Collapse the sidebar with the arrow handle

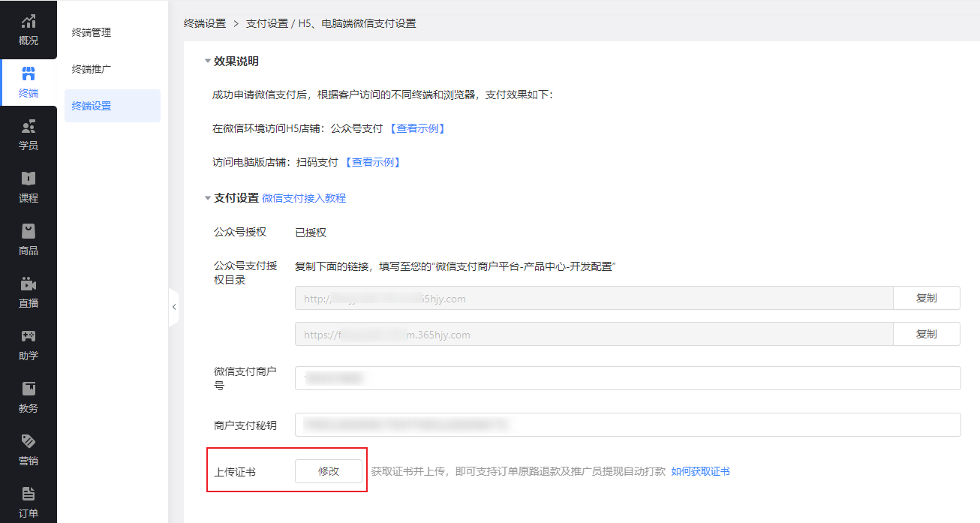click(174, 307)
